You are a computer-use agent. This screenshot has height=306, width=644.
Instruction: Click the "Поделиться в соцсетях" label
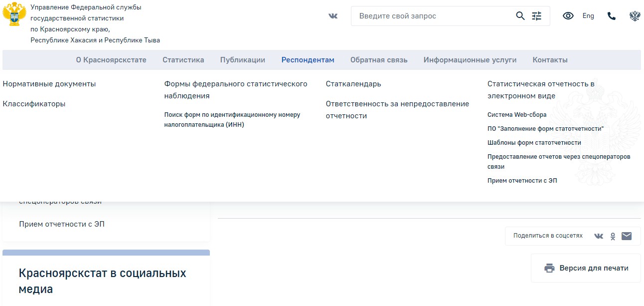[x=548, y=236]
